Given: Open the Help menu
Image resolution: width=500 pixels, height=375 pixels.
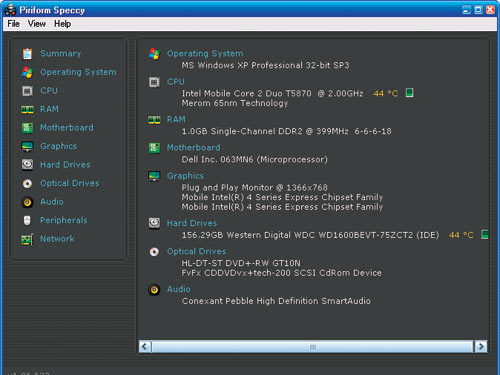Looking at the screenshot, I should pyautogui.click(x=63, y=24).
